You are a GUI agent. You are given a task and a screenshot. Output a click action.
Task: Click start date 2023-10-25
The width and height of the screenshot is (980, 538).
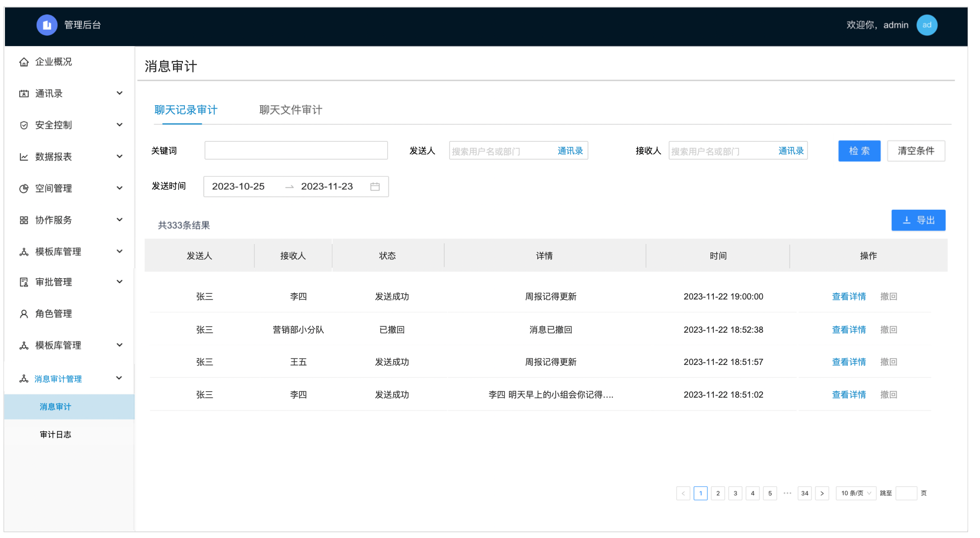coord(238,186)
